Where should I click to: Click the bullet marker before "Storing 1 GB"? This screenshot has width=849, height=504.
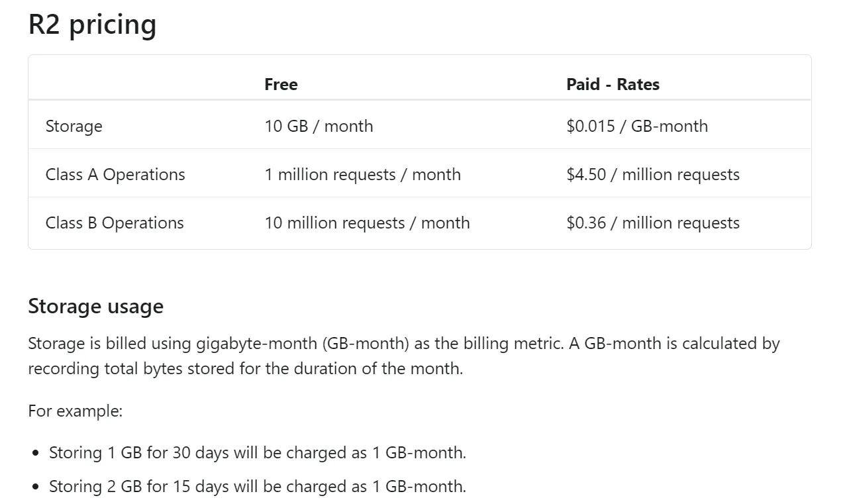click(35, 453)
